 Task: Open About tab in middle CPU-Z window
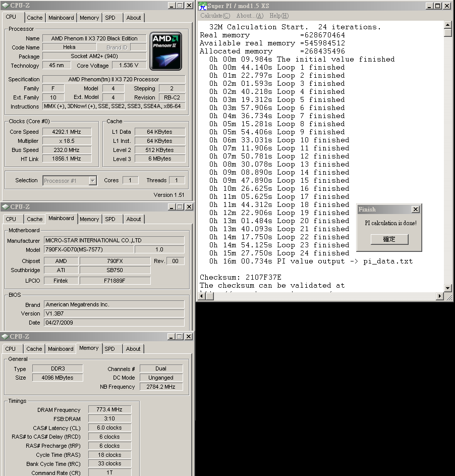134,219
